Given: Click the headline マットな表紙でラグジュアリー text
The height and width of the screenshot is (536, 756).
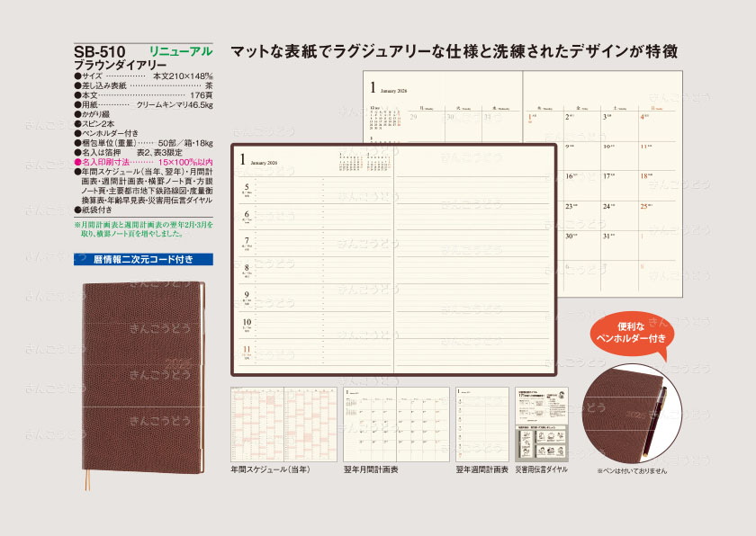Looking at the screenshot, I should click(454, 51).
